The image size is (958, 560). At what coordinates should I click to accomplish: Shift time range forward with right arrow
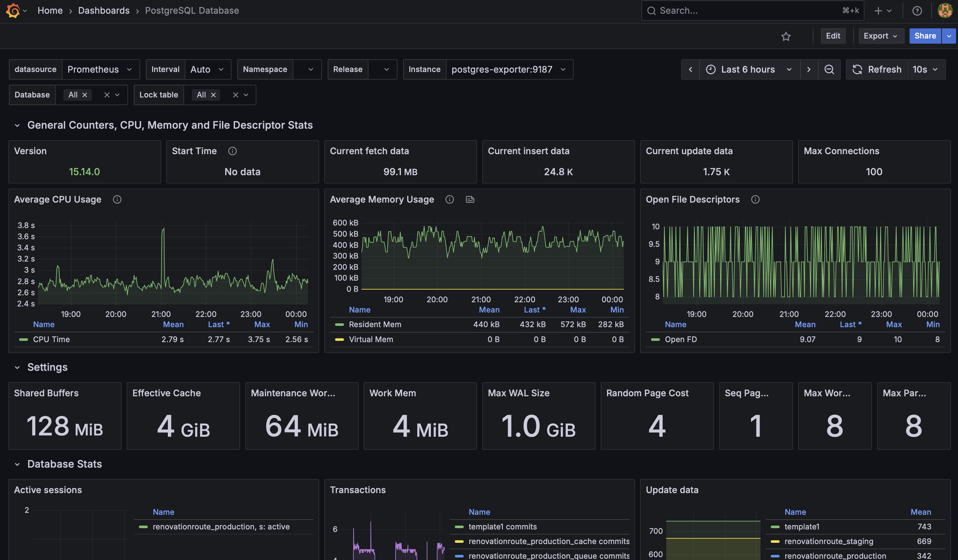pyautogui.click(x=809, y=69)
